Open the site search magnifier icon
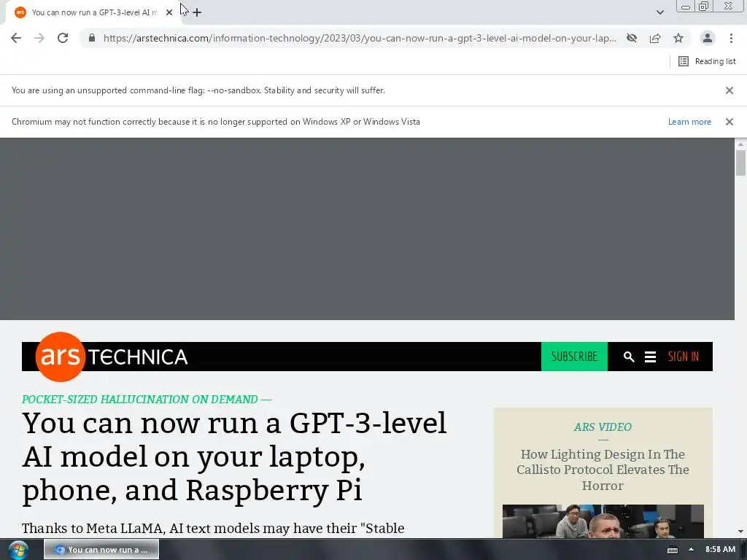Image resolution: width=747 pixels, height=560 pixels. click(x=629, y=357)
